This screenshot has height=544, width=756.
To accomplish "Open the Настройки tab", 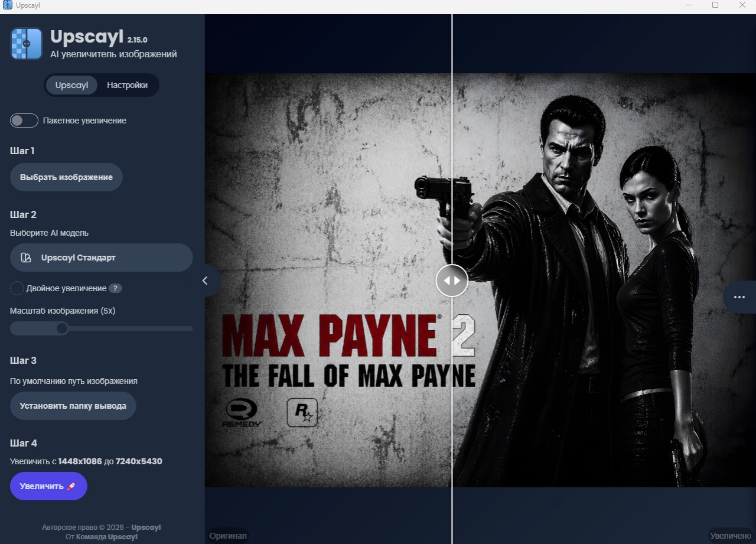I will tap(127, 85).
